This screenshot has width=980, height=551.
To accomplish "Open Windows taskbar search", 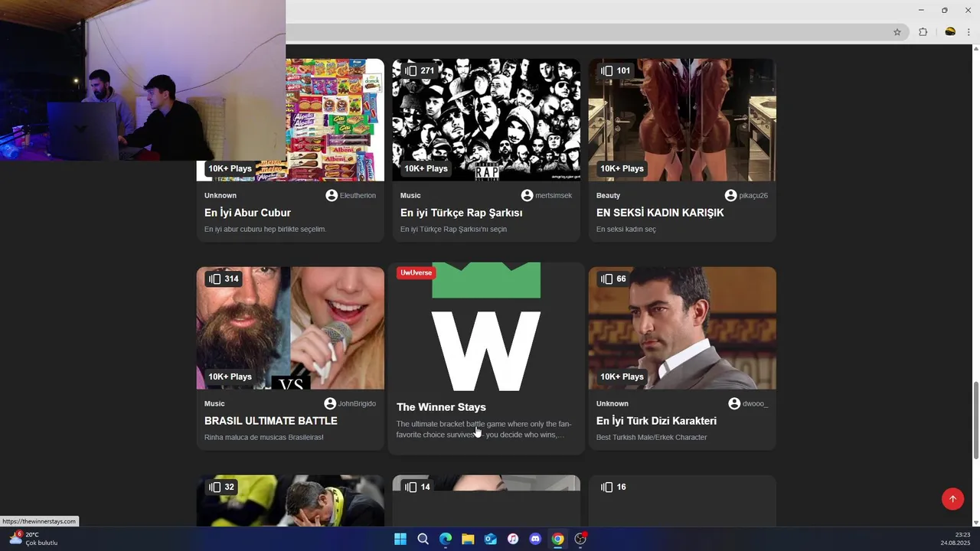I will 423,539.
